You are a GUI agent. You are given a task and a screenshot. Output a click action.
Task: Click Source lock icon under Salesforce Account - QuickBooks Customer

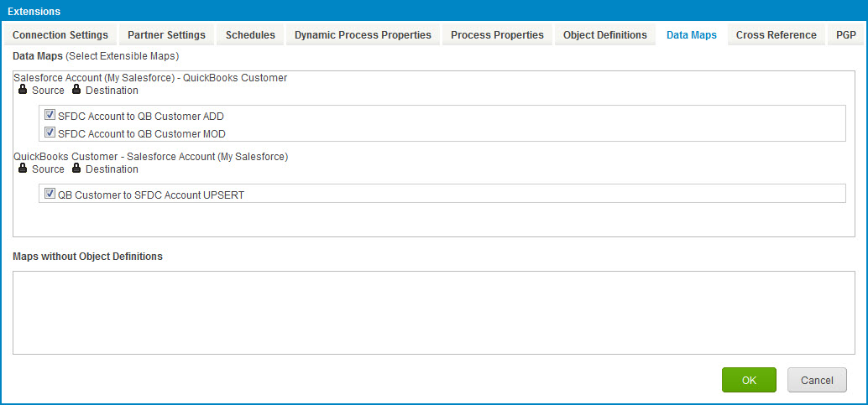click(23, 90)
